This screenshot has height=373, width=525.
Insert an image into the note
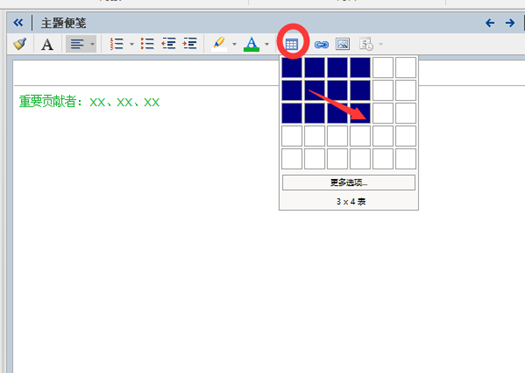[343, 44]
